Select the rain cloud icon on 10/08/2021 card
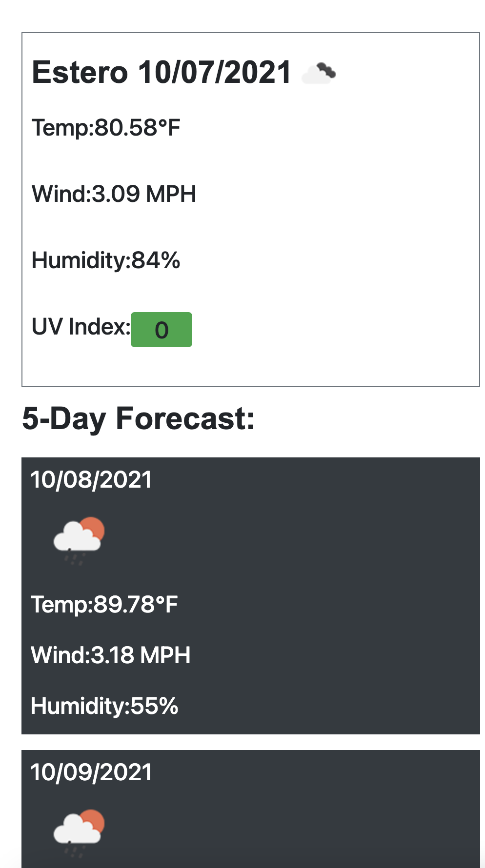The image size is (485, 868). pos(78,539)
